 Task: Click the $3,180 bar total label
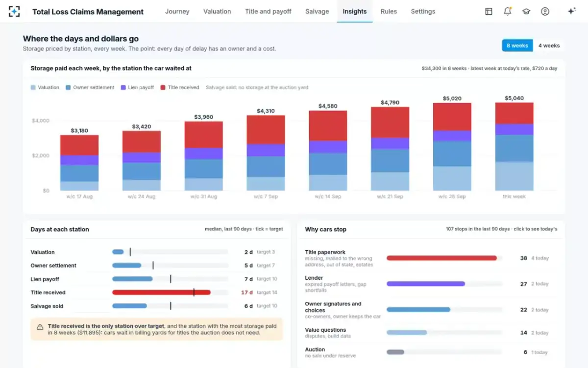pos(79,131)
